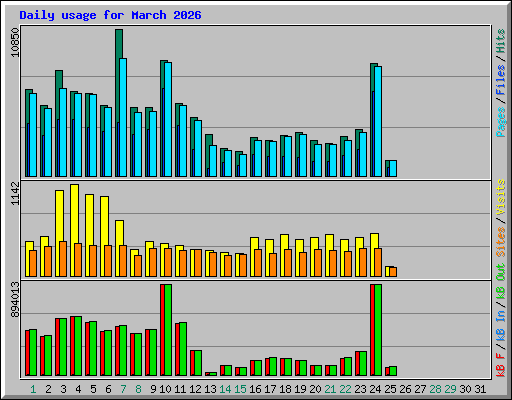This screenshot has width=512, height=400.
Task: Click day label 4 on the axis
Action: click(78, 389)
